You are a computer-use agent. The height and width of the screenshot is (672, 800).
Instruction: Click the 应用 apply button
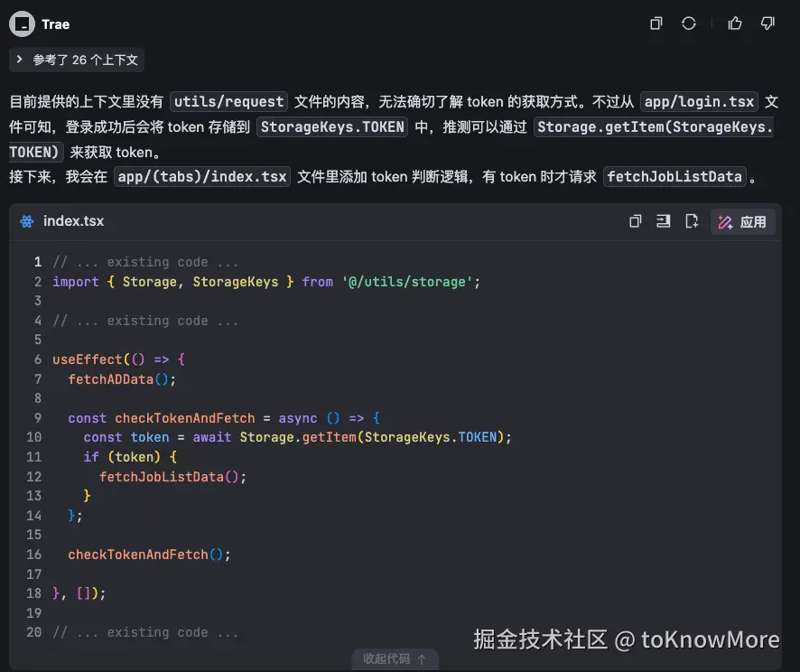(742, 220)
